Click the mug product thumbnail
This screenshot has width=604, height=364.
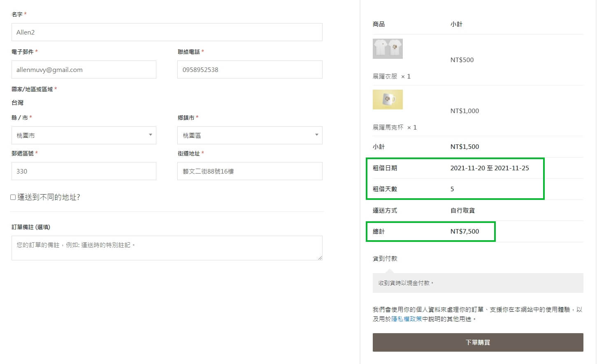tap(388, 100)
